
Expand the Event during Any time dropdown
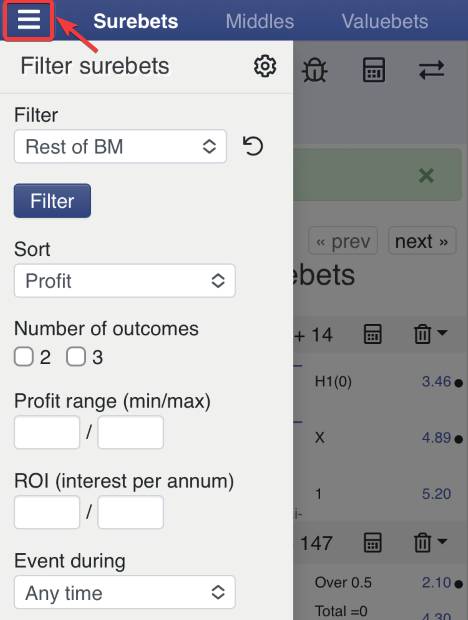click(x=125, y=592)
